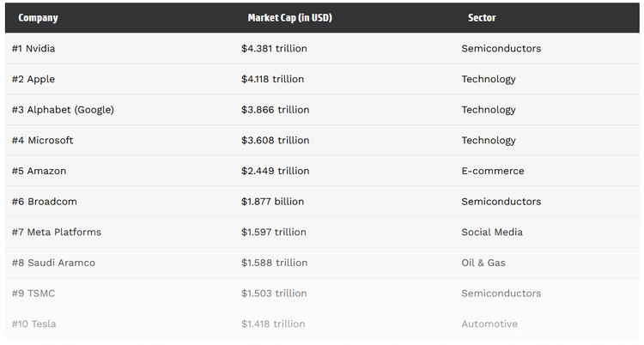Select the Oil & Gas sector cell
The width and height of the screenshot is (644, 345).
(483, 263)
